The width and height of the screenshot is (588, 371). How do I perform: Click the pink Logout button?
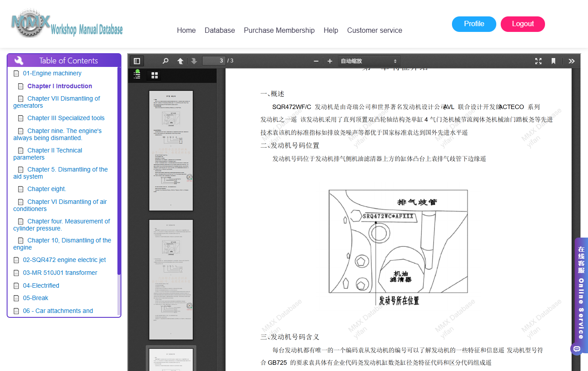coord(523,24)
